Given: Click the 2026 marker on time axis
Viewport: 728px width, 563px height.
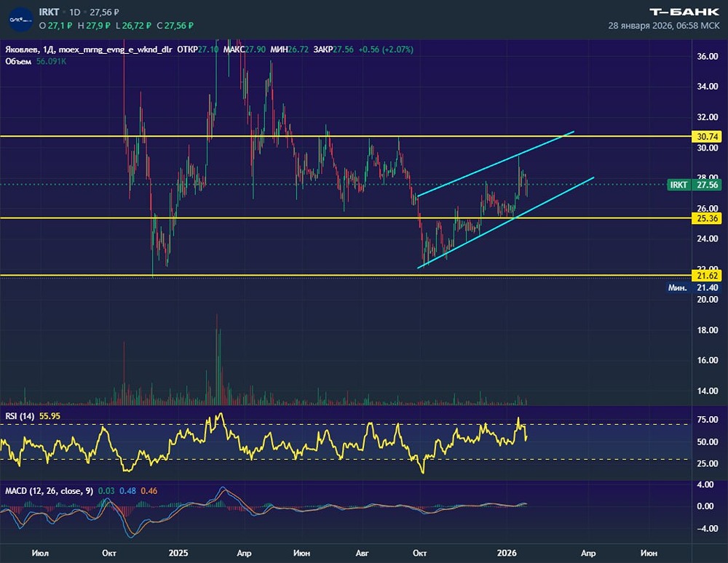Looking at the screenshot, I should click(507, 553).
